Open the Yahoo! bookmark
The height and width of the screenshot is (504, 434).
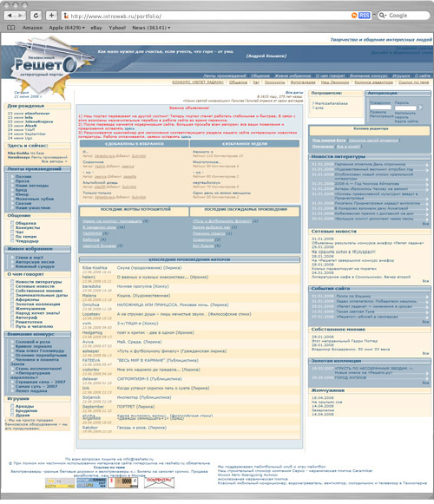coord(117,28)
